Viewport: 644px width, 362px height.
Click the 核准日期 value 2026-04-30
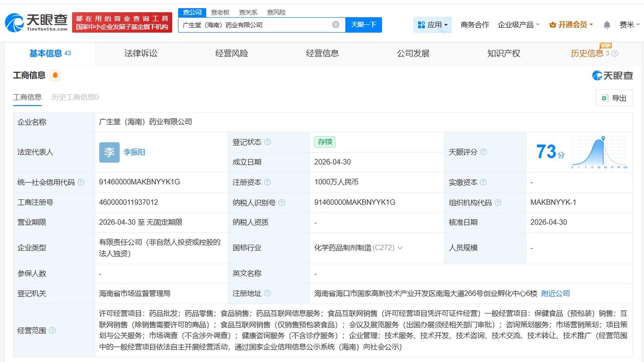(x=548, y=223)
